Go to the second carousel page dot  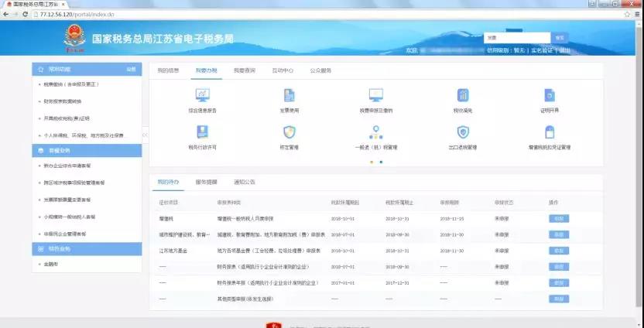click(381, 162)
